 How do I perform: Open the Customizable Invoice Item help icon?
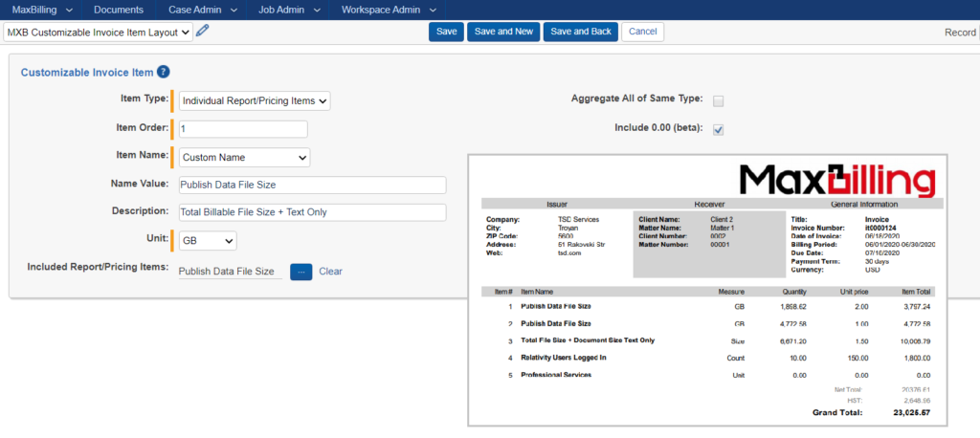pos(163,72)
